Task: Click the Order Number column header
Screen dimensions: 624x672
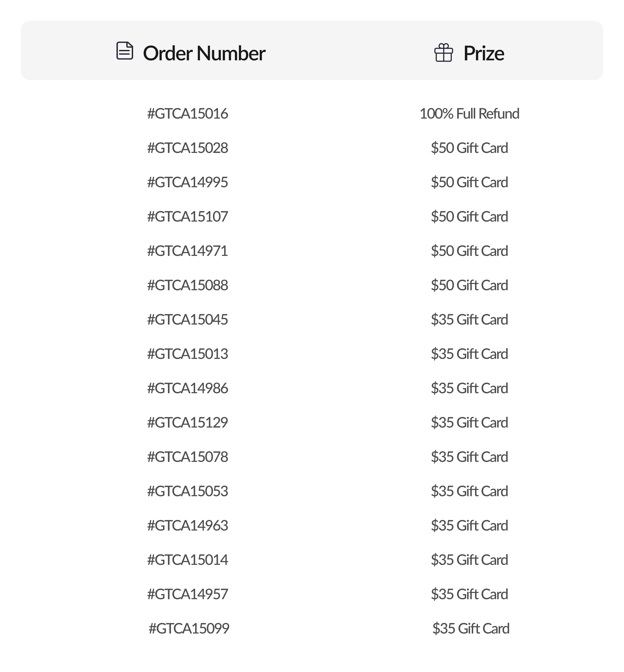Action: click(204, 53)
